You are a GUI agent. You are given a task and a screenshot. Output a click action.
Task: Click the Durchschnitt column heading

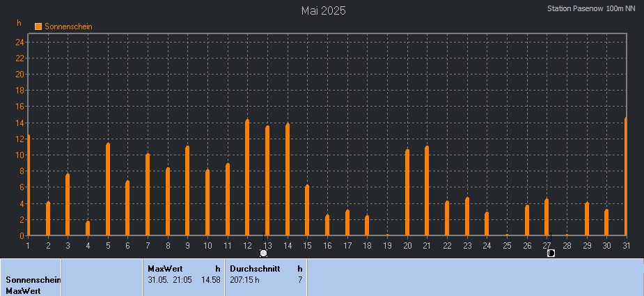255,269
